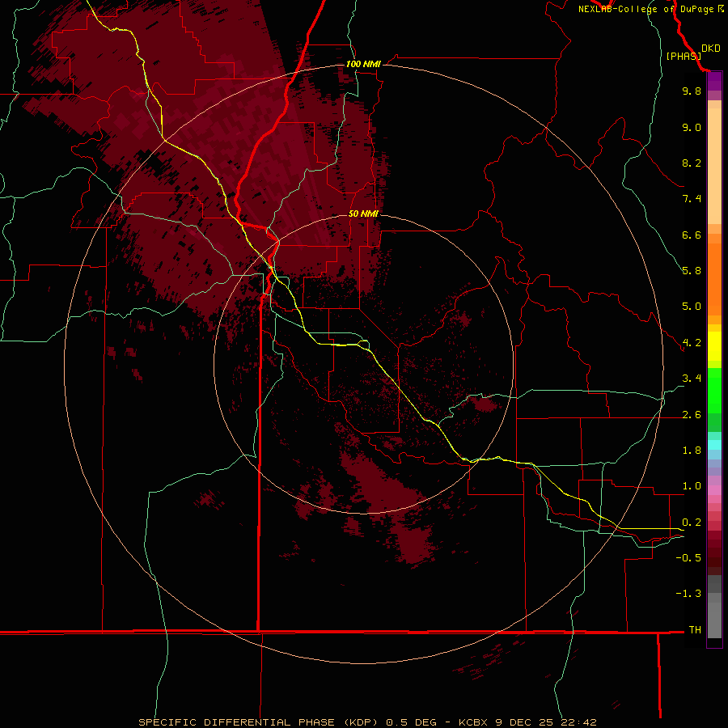Select the 0.2 scale label
Image resolution: width=728 pixels, height=728 pixels.
(692, 523)
